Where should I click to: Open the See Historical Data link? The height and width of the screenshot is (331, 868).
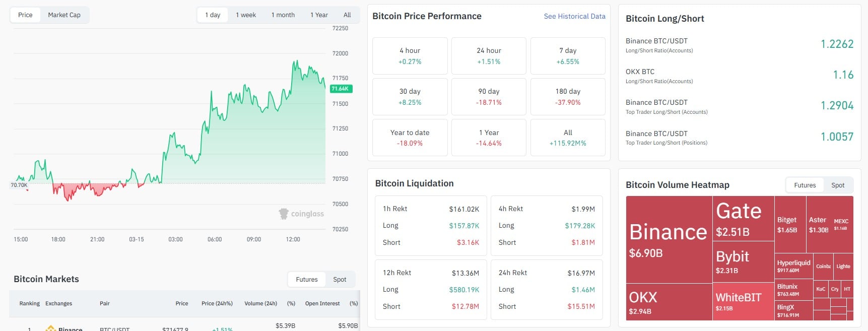574,16
